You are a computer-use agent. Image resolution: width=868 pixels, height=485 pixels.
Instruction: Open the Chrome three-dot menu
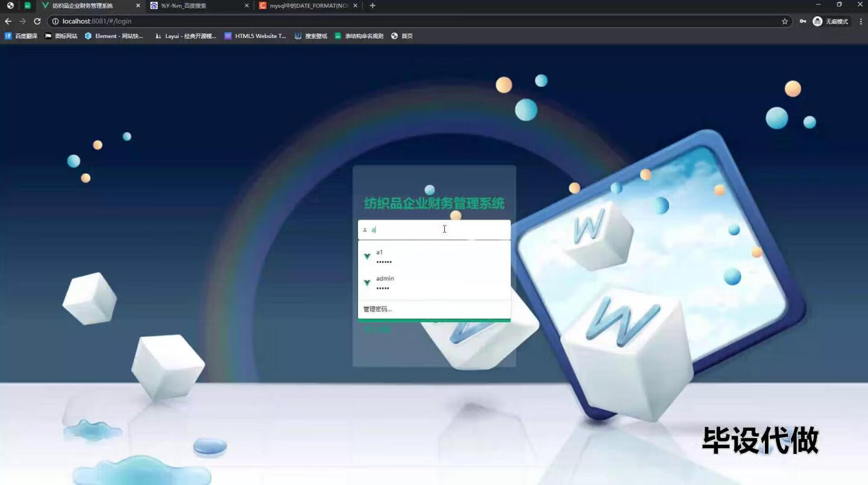coord(861,21)
